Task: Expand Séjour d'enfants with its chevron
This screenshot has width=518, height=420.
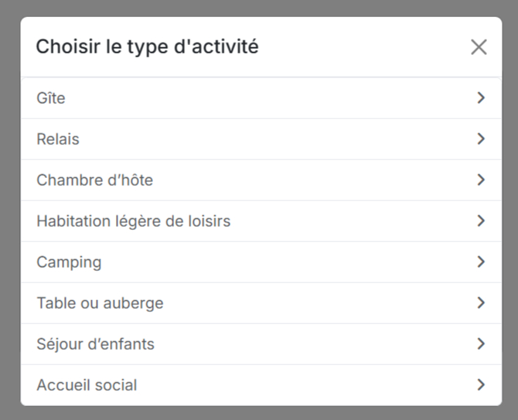Action: click(481, 344)
